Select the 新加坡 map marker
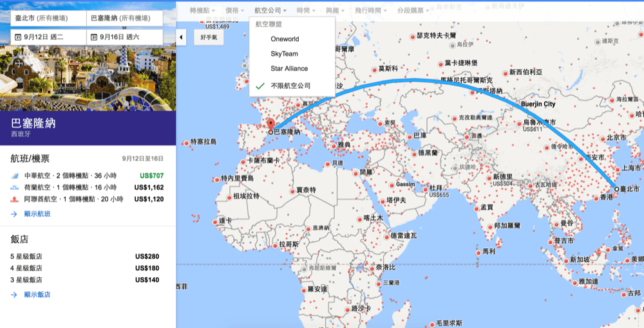The width and height of the screenshot is (644, 328). click(566, 260)
